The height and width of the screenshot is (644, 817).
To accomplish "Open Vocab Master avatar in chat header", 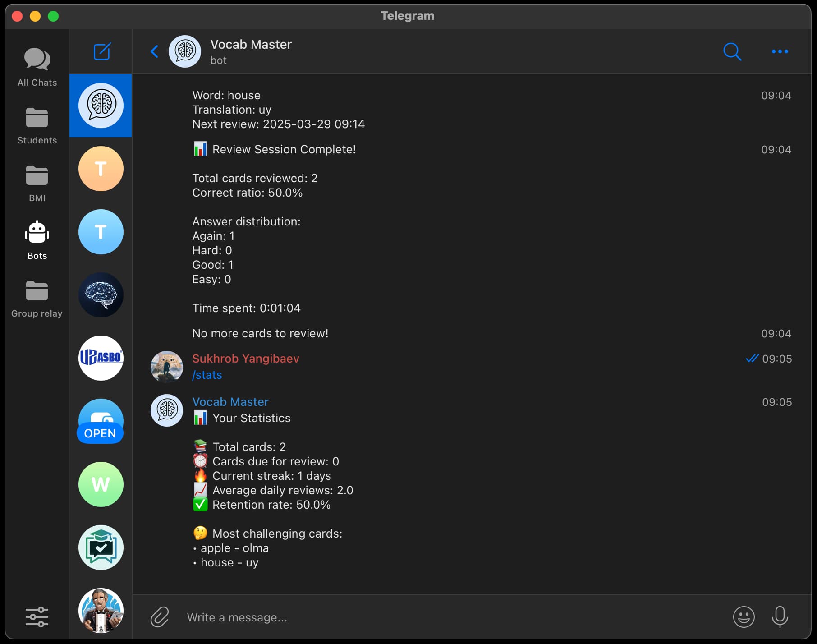I will (185, 51).
